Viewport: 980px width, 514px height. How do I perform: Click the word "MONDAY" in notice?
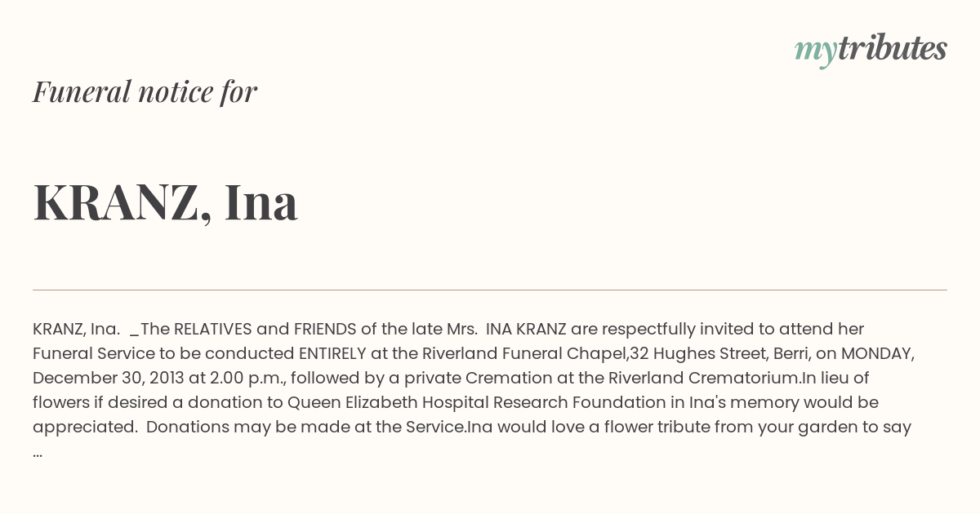point(875,353)
